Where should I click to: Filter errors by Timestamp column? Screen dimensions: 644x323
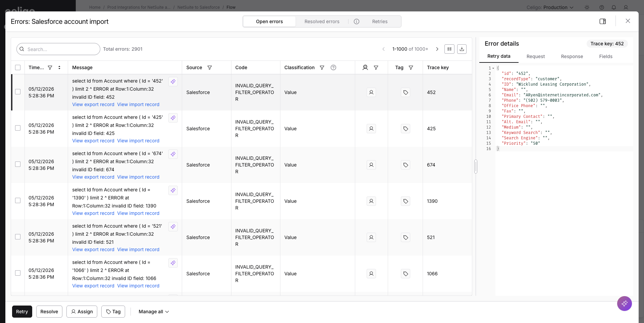coord(50,67)
